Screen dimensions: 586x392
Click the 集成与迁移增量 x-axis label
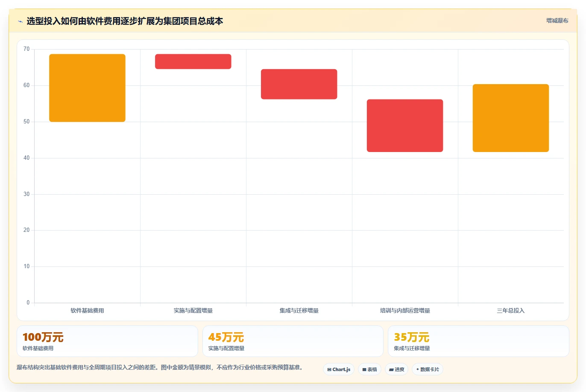click(299, 311)
